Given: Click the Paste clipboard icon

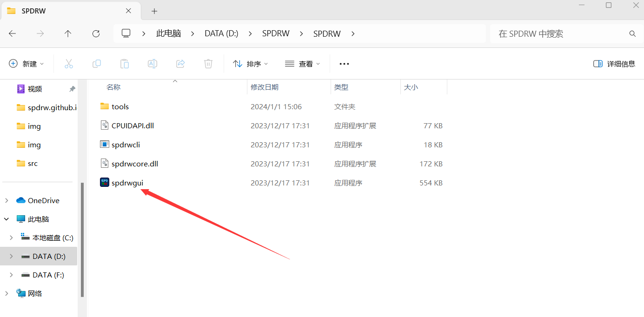Looking at the screenshot, I should pos(125,64).
